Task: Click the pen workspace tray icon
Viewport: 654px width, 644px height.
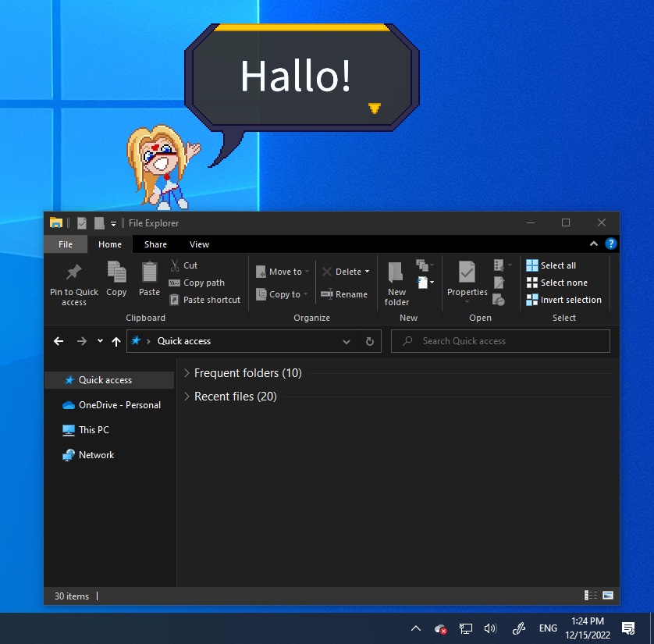Action: coord(518,628)
